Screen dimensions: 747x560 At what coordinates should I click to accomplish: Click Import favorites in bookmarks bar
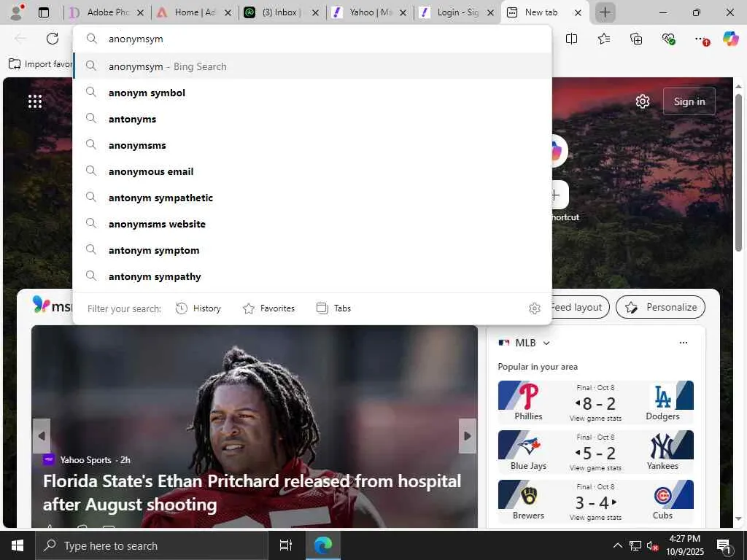(41, 64)
